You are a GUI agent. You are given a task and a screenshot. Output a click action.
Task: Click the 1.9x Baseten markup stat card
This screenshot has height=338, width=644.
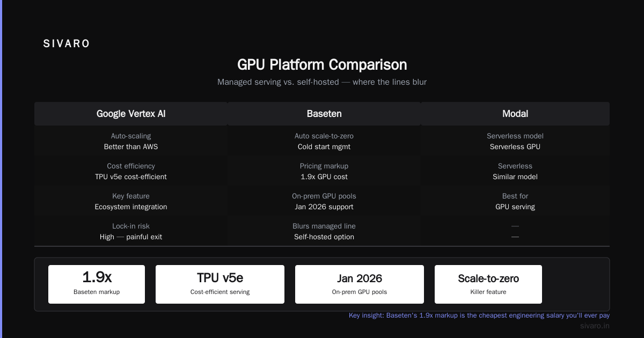(x=97, y=284)
